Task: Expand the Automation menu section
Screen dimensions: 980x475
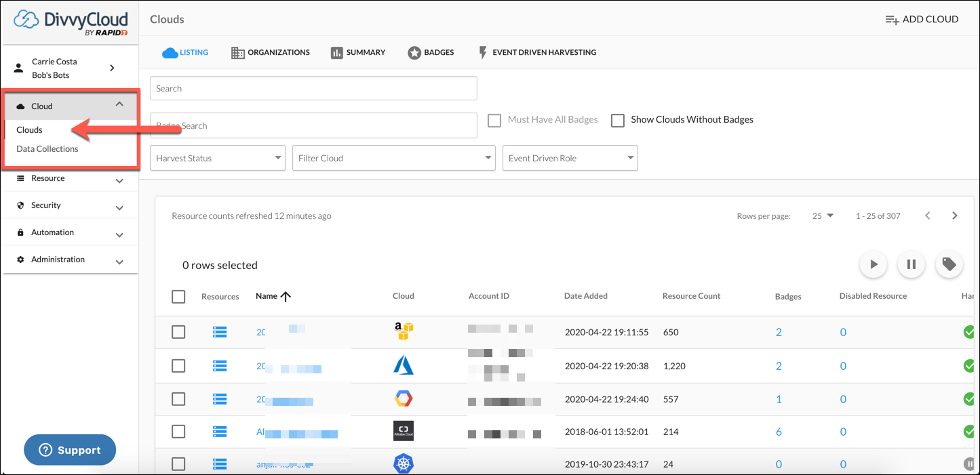Action: pos(71,232)
